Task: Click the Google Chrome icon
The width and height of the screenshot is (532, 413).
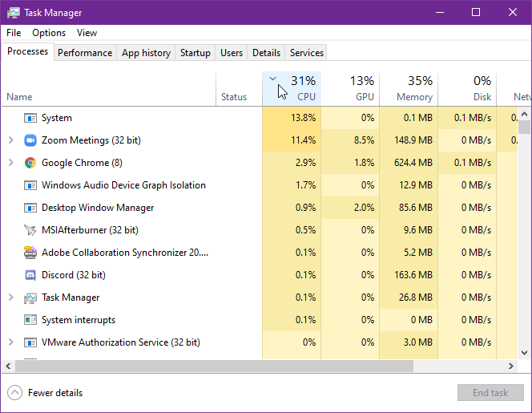Action: 30,163
